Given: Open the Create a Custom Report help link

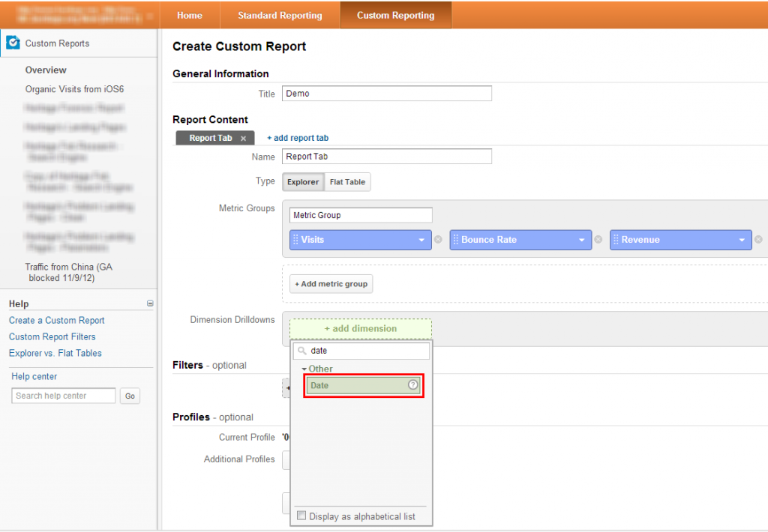Looking at the screenshot, I should tap(56, 320).
